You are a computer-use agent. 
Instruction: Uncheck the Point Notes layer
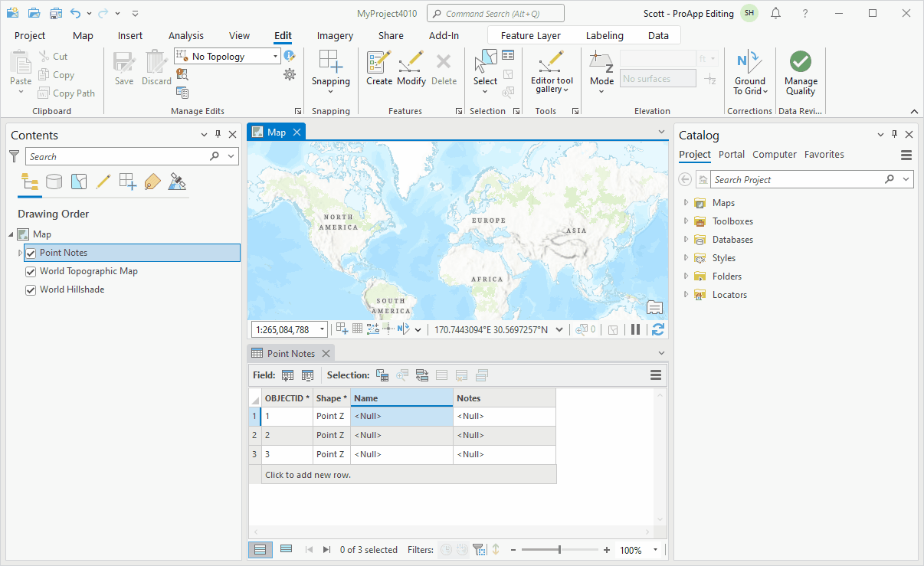click(31, 253)
